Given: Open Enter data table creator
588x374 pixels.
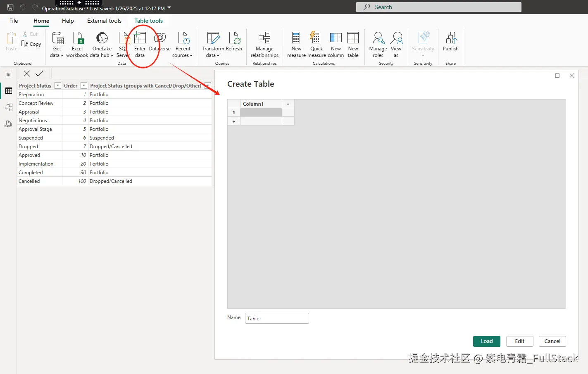Looking at the screenshot, I should pos(140,44).
